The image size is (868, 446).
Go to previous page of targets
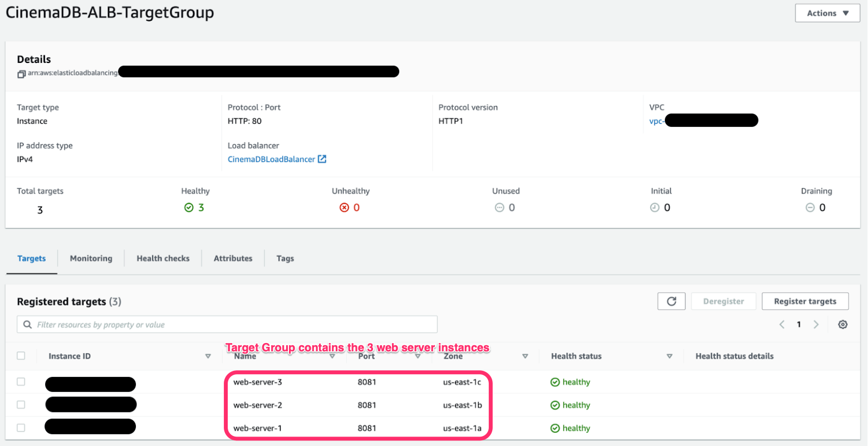coord(782,325)
